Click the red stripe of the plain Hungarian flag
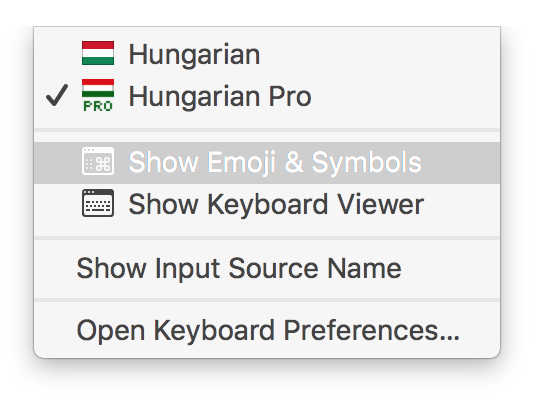The image size is (534, 400). (x=98, y=45)
